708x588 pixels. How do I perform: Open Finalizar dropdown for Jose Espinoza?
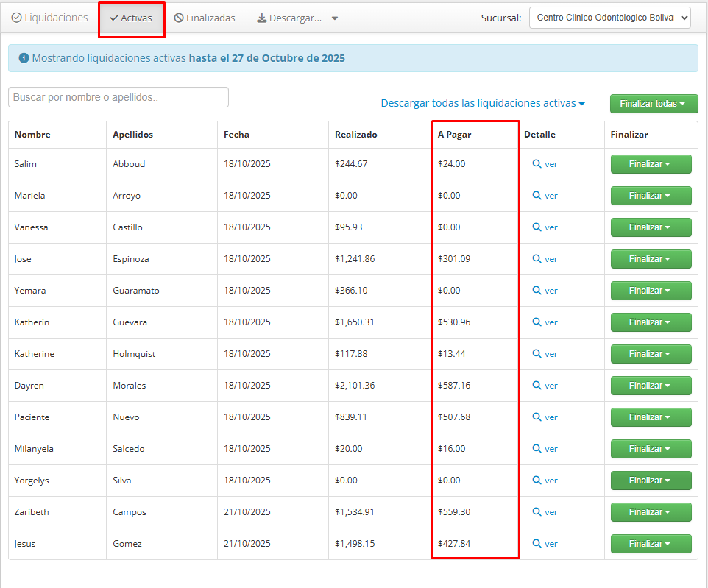tap(651, 259)
